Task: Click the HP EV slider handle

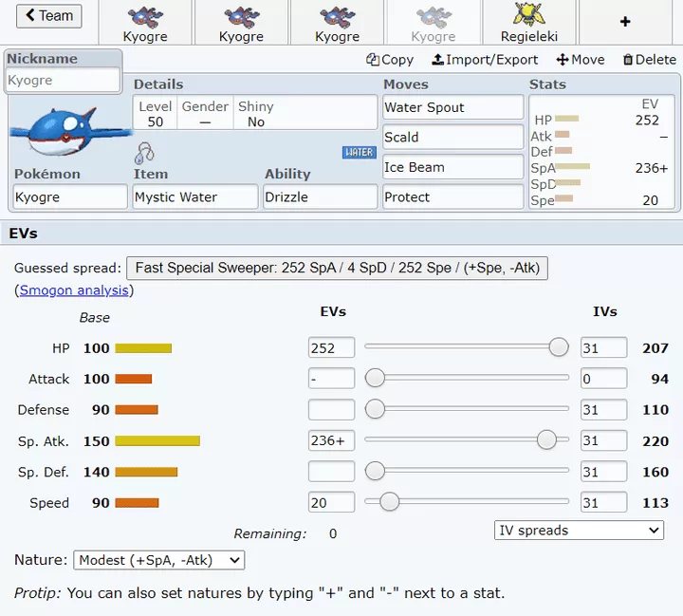Action: 559,347
